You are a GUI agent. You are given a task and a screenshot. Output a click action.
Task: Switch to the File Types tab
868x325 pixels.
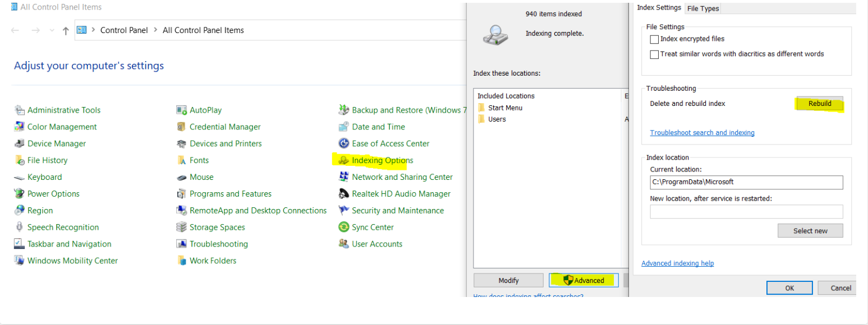(703, 8)
